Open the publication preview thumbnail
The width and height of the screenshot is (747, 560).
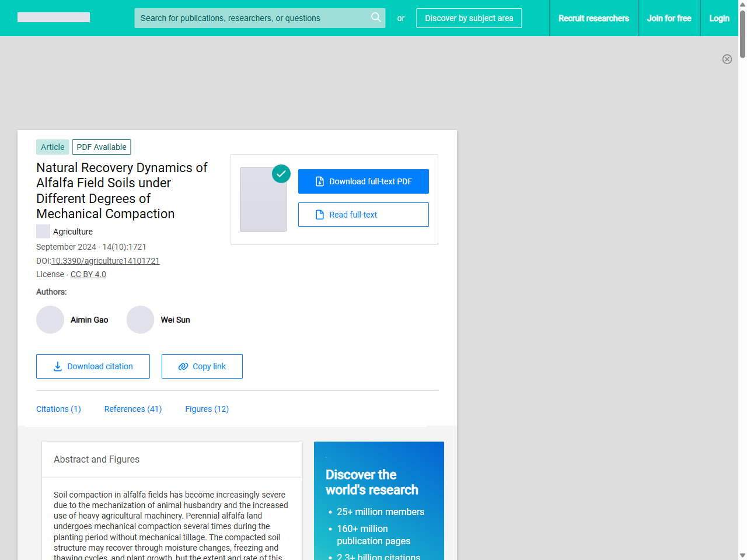(x=263, y=199)
